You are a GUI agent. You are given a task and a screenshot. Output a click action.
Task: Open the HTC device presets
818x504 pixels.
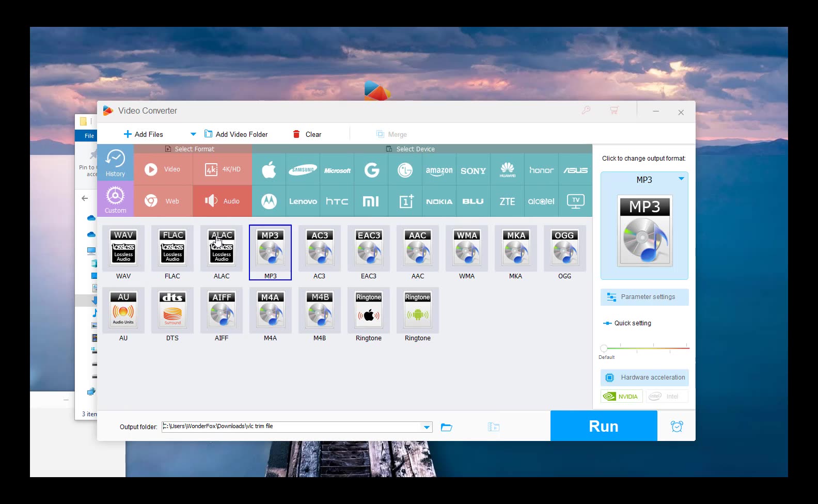(337, 201)
